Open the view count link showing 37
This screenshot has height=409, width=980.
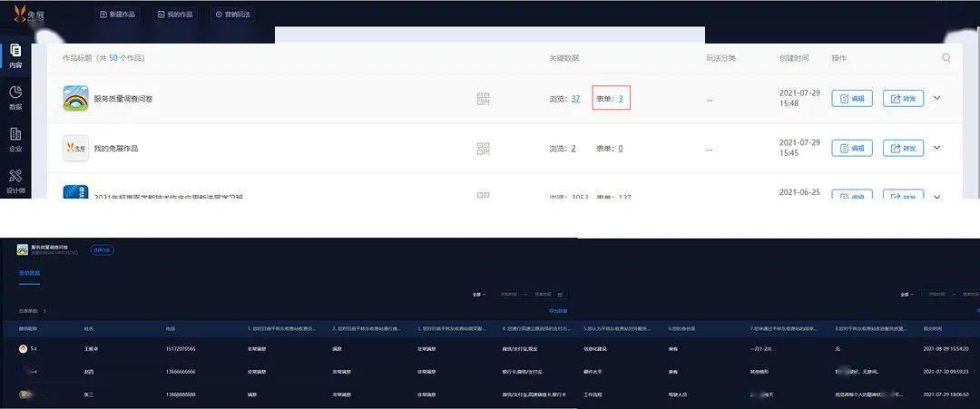coord(575,98)
